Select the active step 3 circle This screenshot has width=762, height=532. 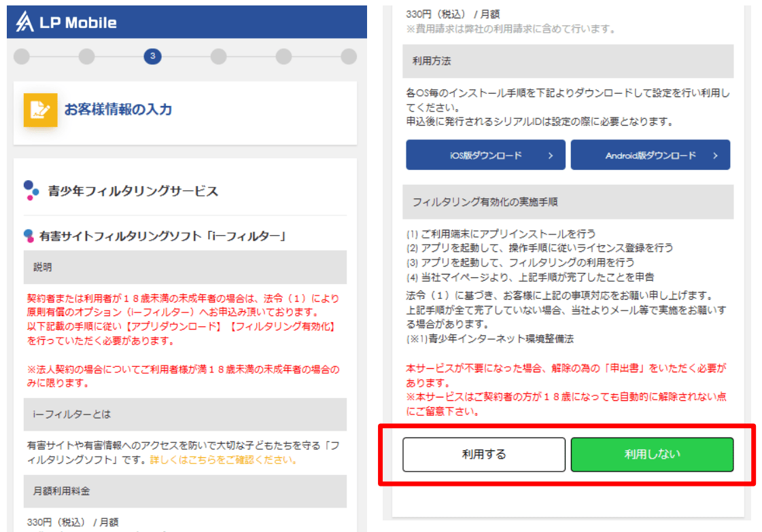click(152, 56)
